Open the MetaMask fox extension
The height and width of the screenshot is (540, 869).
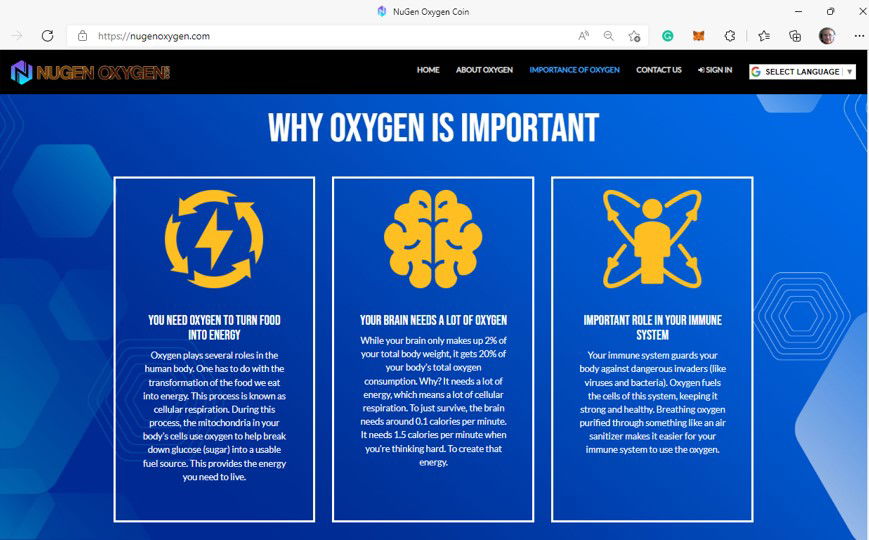(699, 36)
